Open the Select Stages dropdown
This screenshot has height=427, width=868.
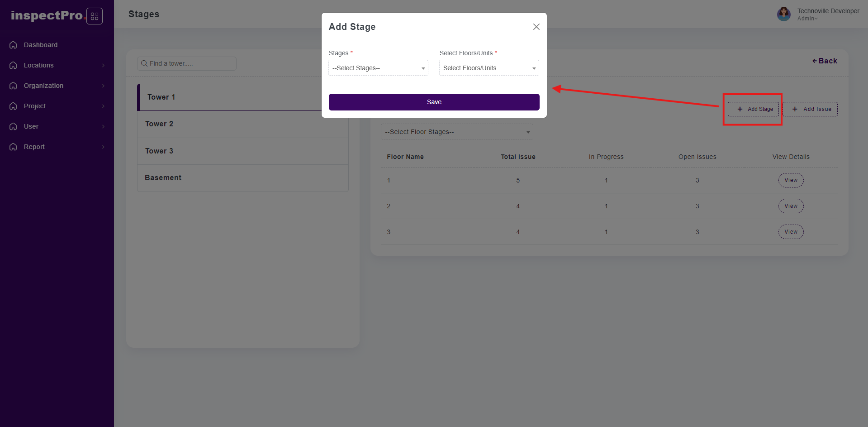[378, 68]
